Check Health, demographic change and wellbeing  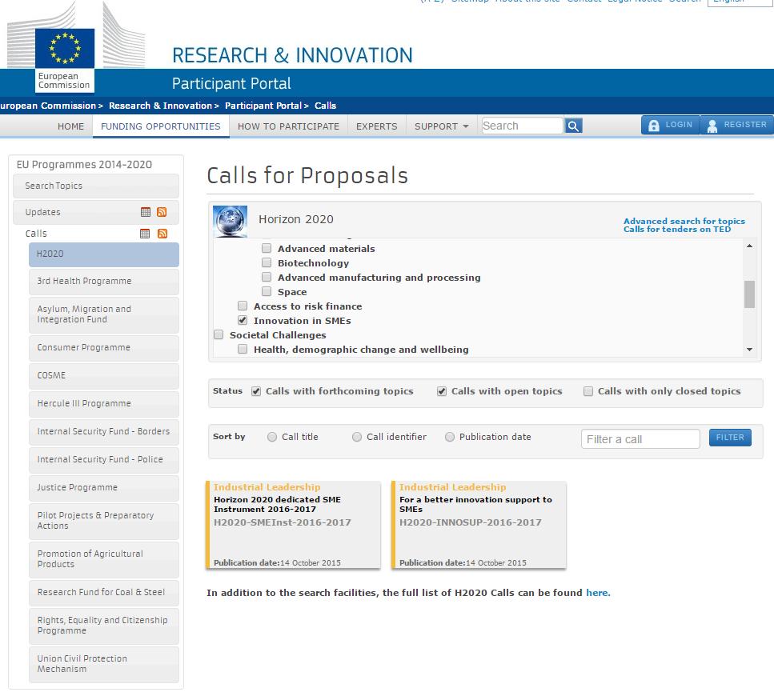click(x=243, y=349)
